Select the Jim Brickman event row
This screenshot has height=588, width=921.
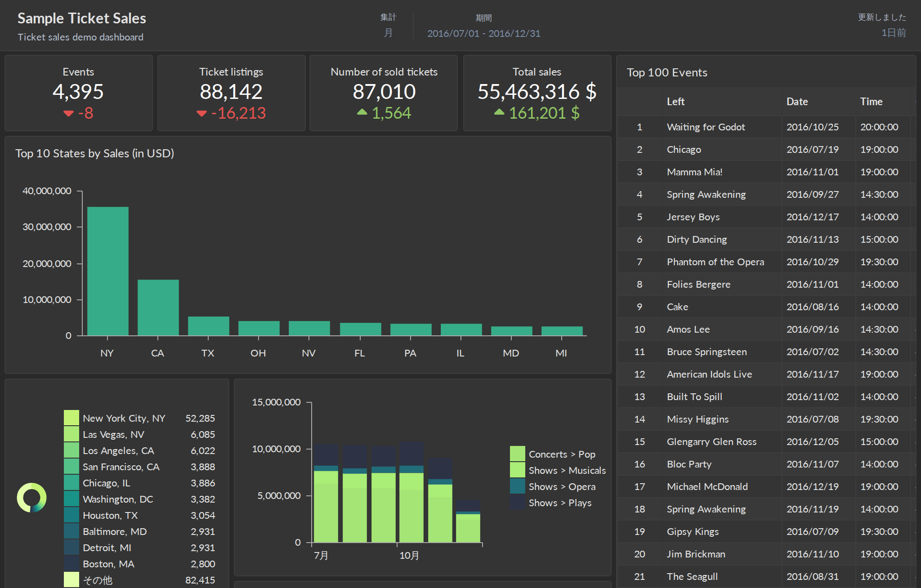766,554
